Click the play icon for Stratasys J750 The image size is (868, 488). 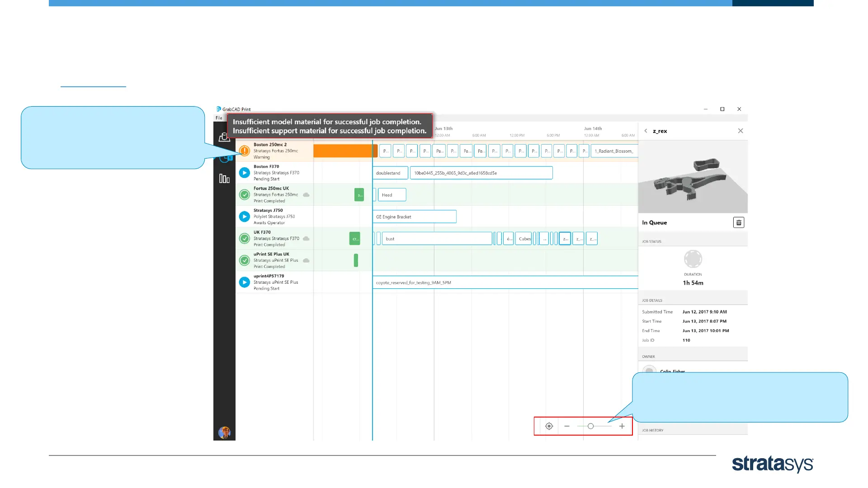(244, 216)
